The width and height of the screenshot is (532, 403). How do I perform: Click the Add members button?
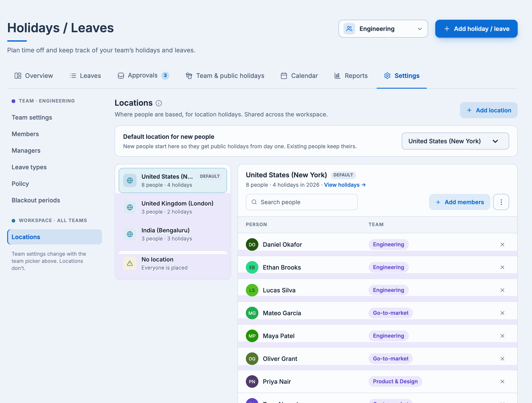[x=459, y=202]
